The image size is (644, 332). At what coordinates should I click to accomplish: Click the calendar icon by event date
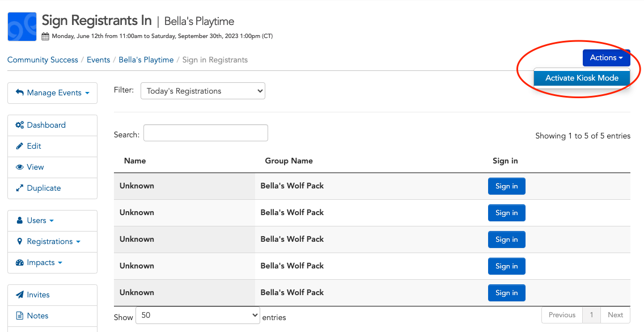45,36
